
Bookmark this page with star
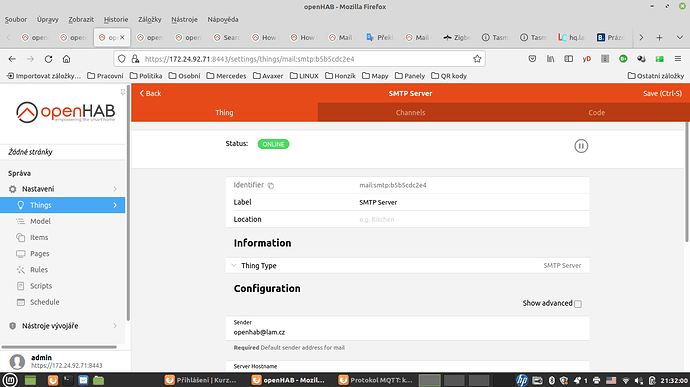(x=477, y=59)
